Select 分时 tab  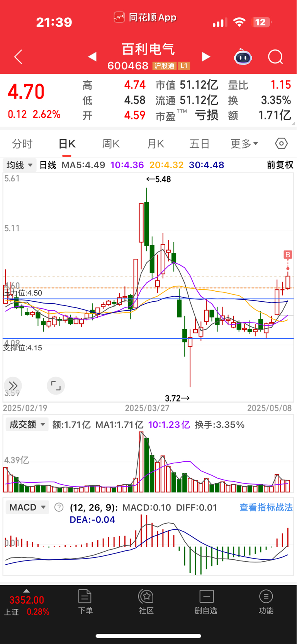22,144
